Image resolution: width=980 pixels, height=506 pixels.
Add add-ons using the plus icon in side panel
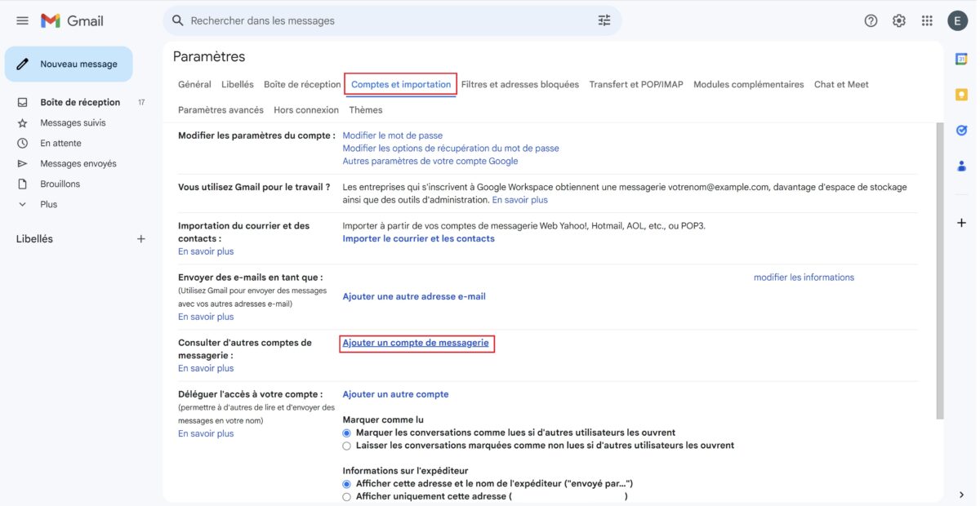tap(960, 222)
